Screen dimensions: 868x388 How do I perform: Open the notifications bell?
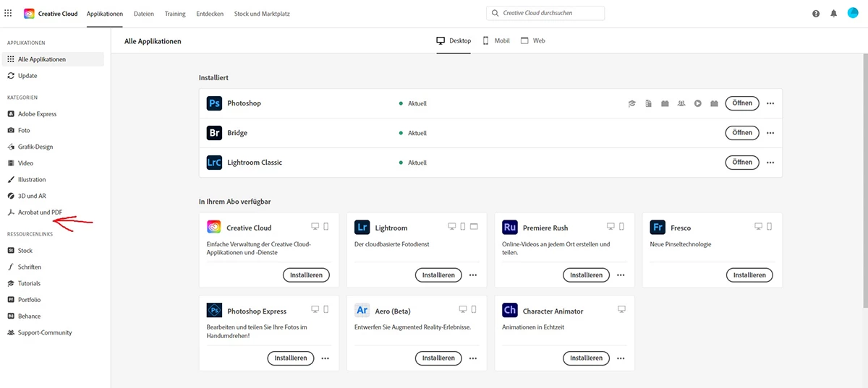[x=833, y=14]
